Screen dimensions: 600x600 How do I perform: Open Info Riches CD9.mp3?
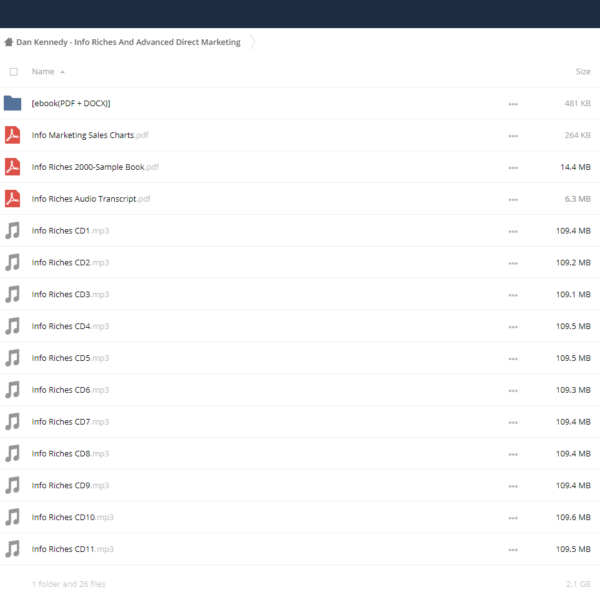70,485
